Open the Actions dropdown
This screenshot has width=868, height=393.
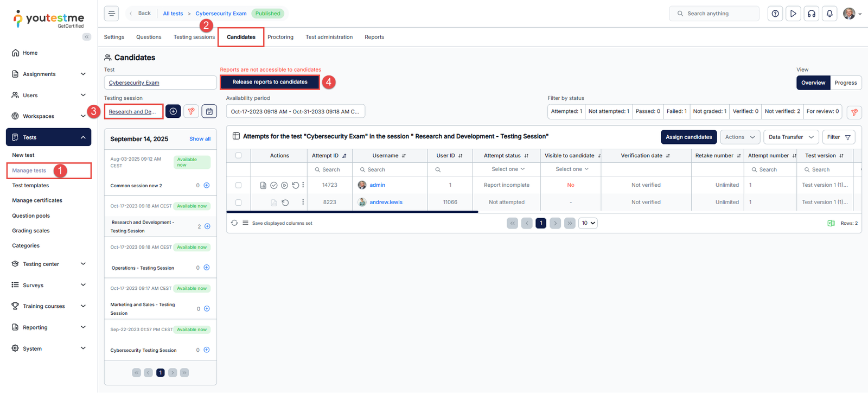739,137
